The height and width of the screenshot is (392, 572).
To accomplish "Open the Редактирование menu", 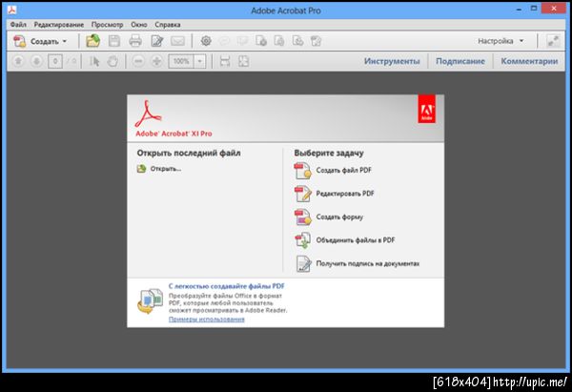I will 59,25.
